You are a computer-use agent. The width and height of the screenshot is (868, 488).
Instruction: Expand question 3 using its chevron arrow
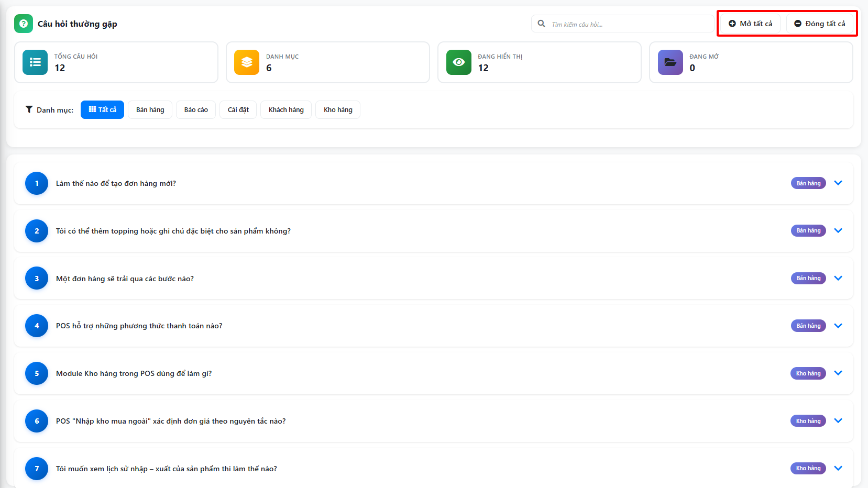838,278
